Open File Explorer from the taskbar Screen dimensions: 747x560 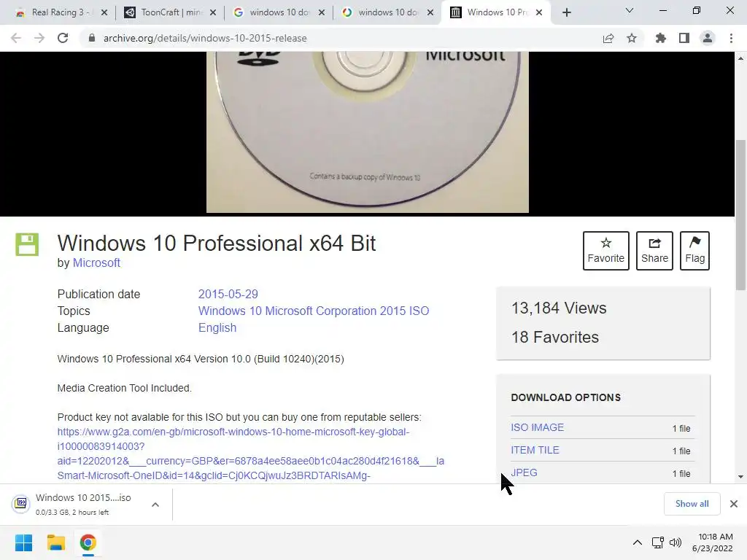pos(55,542)
